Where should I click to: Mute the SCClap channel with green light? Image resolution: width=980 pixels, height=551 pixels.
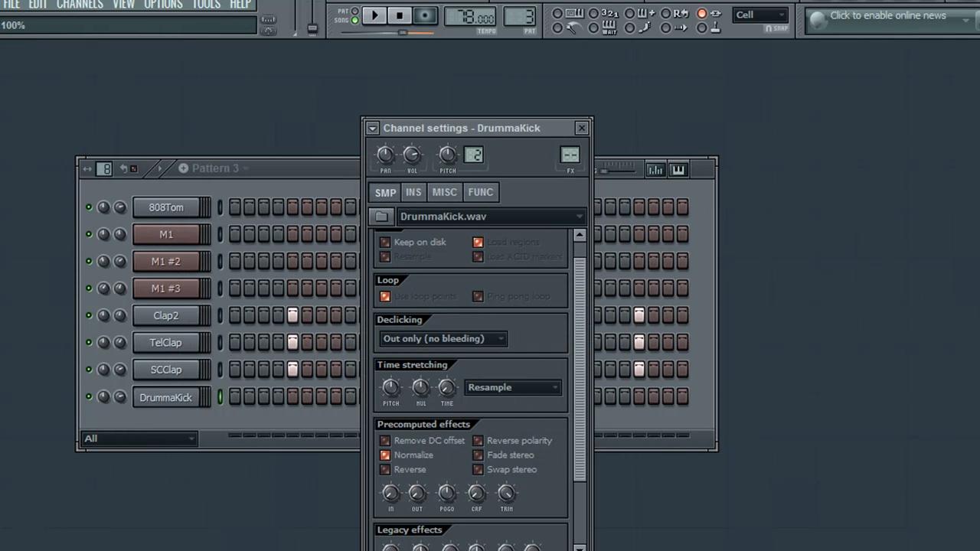point(89,370)
